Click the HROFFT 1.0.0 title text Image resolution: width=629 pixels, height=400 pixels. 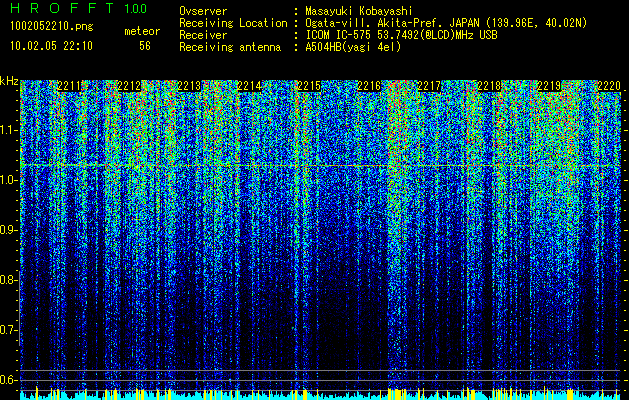click(79, 8)
